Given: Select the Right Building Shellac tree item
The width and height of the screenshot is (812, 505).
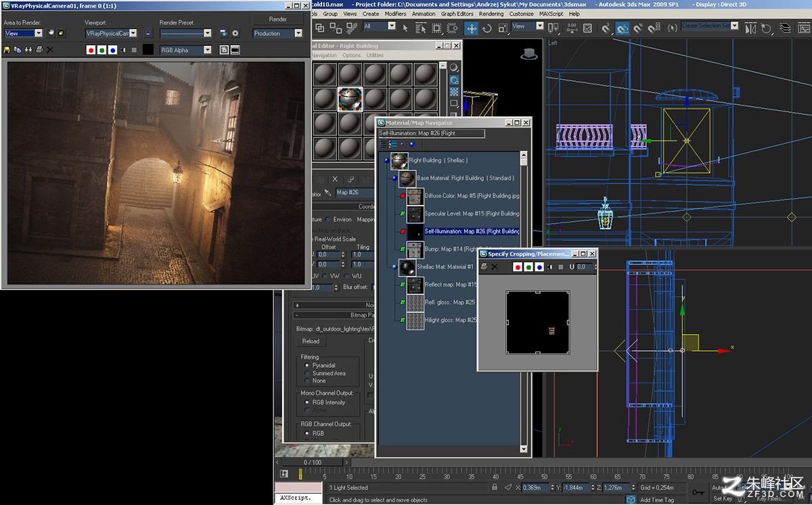Looking at the screenshot, I should tap(438, 161).
